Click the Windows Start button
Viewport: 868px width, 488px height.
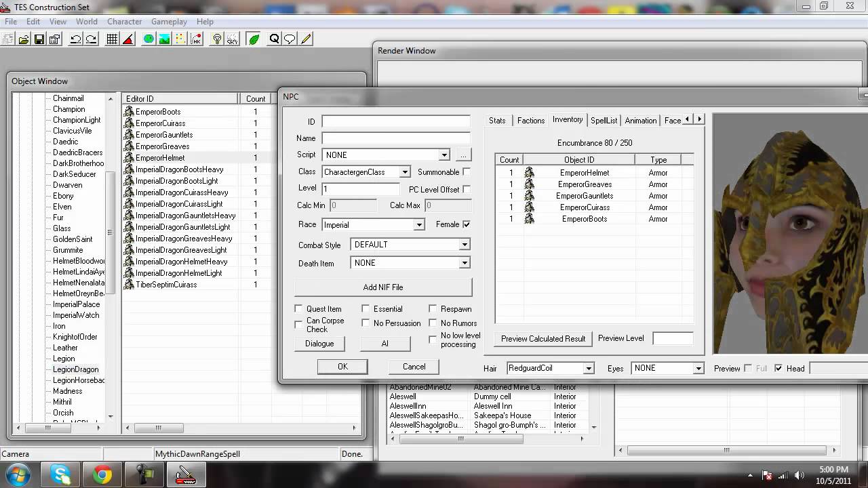16,474
